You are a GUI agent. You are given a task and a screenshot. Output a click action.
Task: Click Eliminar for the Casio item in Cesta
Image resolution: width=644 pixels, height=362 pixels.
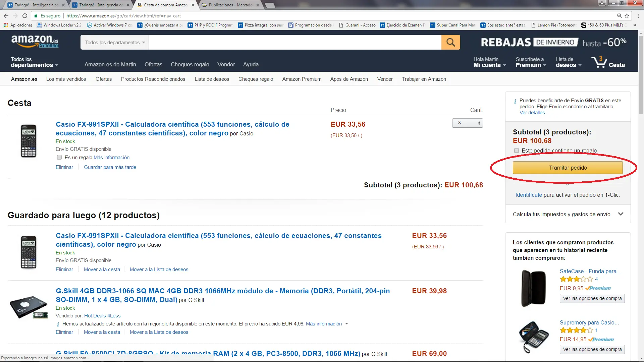[64, 167]
